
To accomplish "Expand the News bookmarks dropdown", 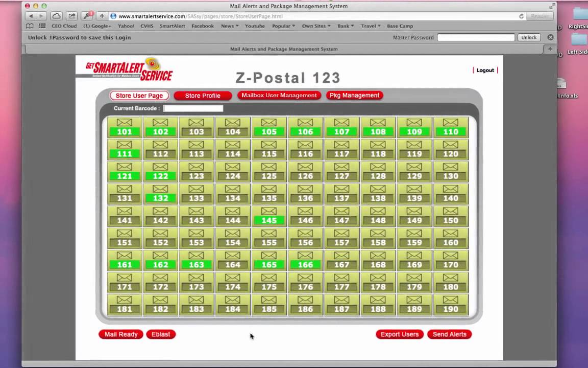I will [x=230, y=26].
